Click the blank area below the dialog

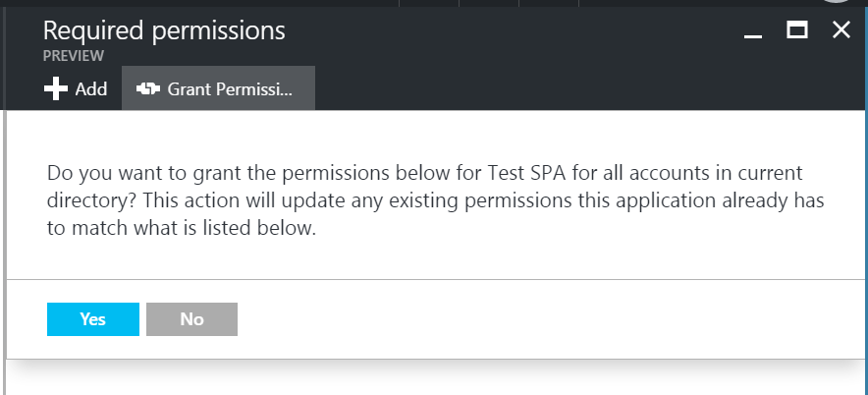click(x=436, y=379)
